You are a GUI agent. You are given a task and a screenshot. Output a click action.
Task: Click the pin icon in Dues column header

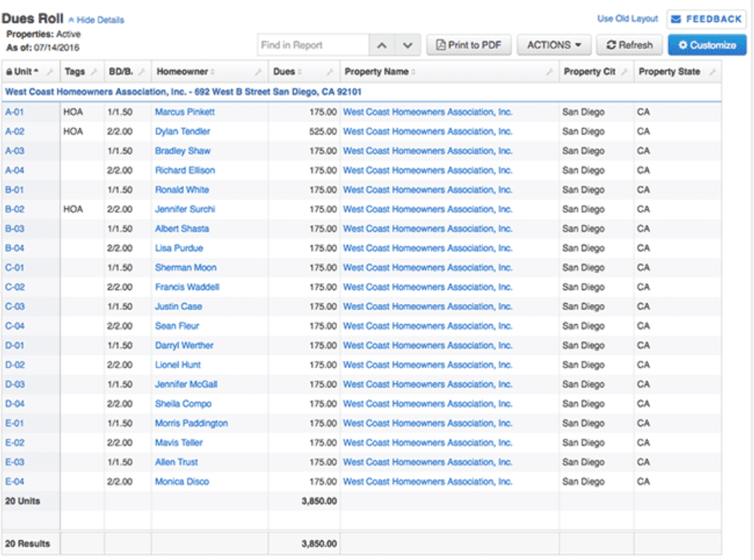point(330,72)
